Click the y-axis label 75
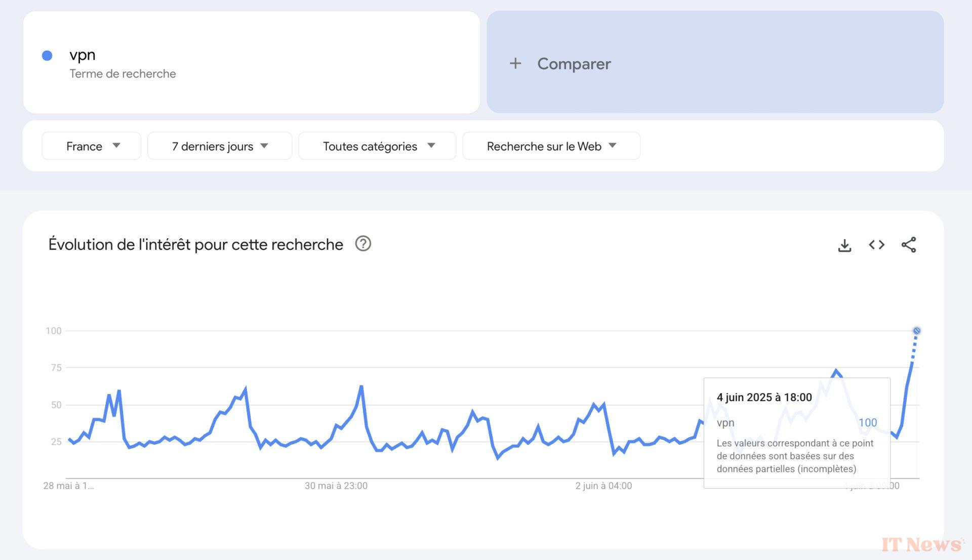972x560 pixels. tap(56, 368)
